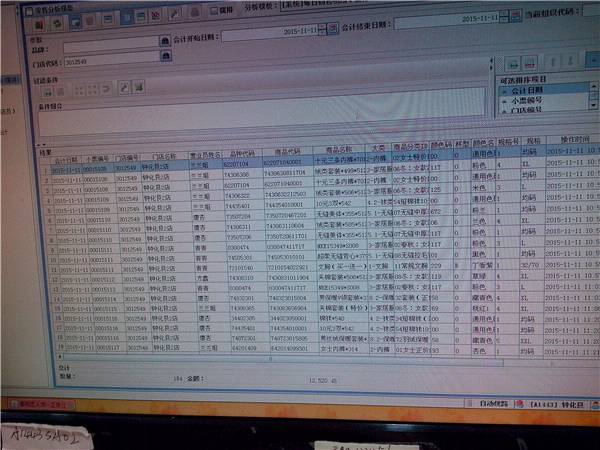Click the 门店代码 input field containing 3012549
Image resolution: width=600 pixels, height=450 pixels.
pyautogui.click(x=110, y=61)
